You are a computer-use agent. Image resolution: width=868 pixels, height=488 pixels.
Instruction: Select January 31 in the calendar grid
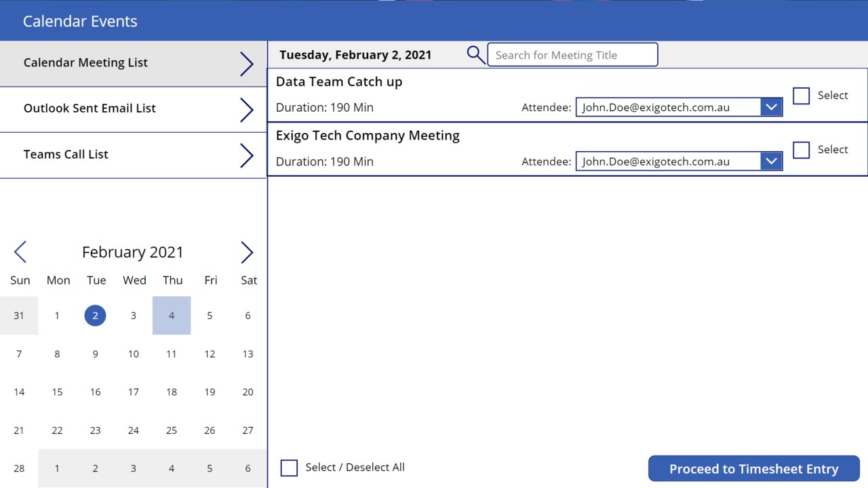coord(19,315)
